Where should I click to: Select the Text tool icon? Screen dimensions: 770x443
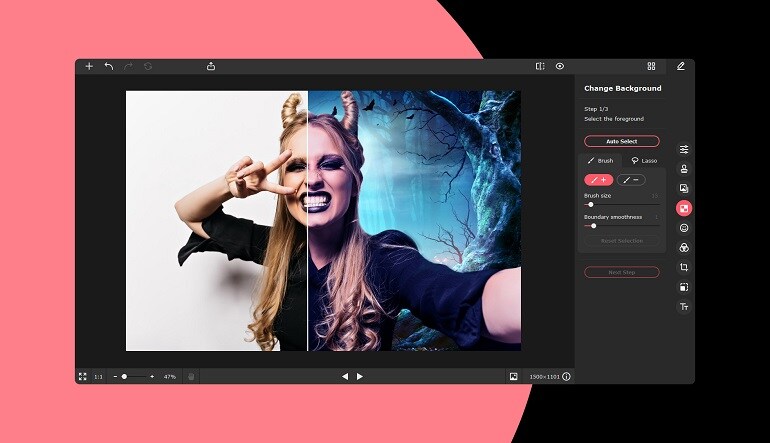tap(684, 306)
